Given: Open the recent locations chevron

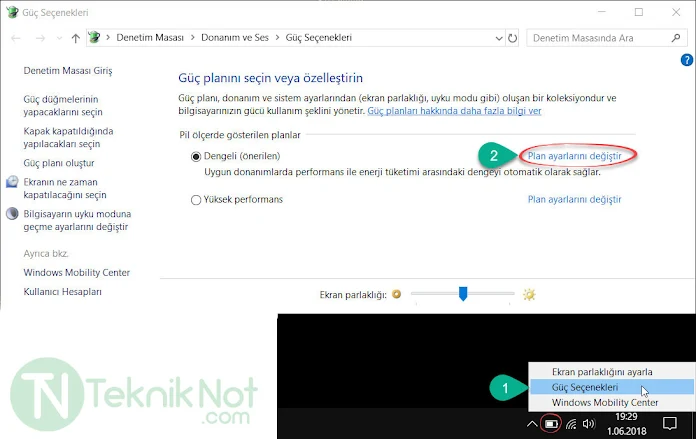Looking at the screenshot, I should coord(59,39).
